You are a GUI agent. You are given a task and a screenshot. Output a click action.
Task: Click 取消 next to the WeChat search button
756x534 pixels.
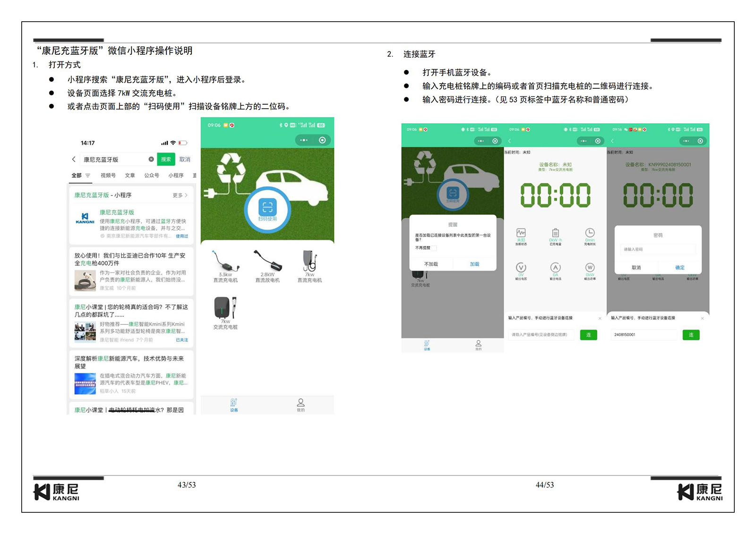185,160
